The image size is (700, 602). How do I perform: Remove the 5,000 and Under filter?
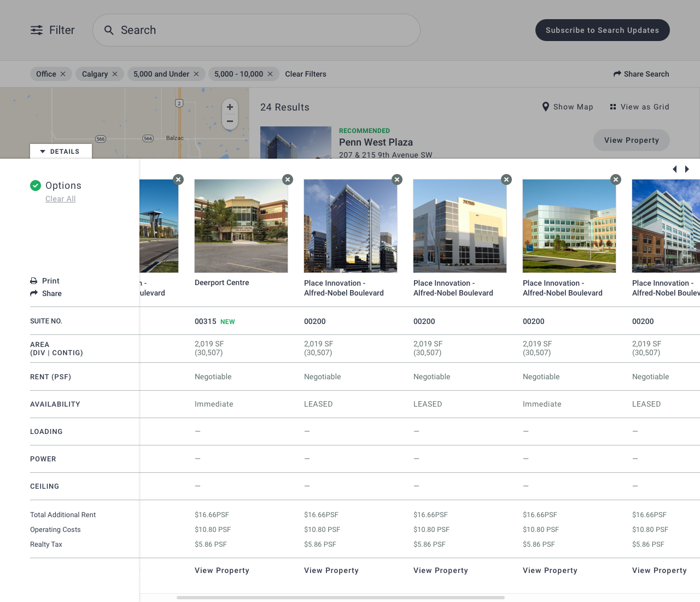[x=196, y=74]
